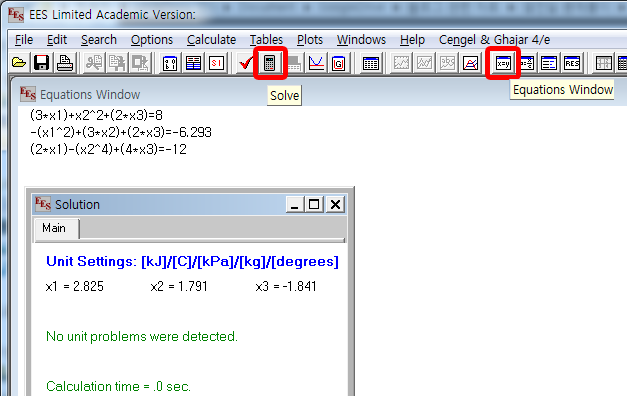The height and width of the screenshot is (396, 627).
Task: Click the greyed Cut scissors icon
Action: point(94,63)
